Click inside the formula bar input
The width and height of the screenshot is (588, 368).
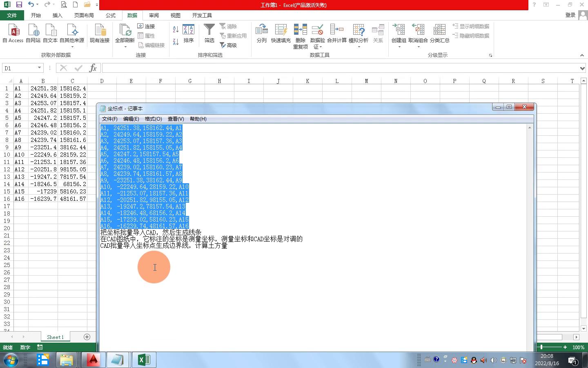coord(339,68)
